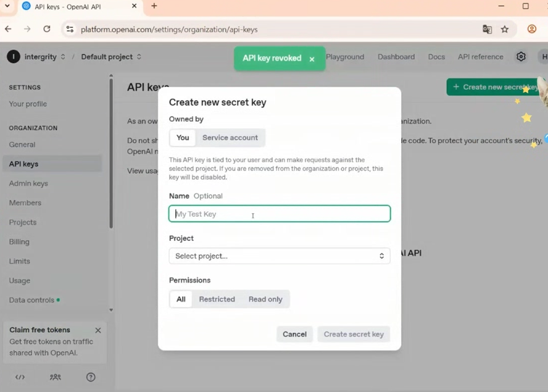The width and height of the screenshot is (548, 392).
Task: Minimize the browser window
Action: (x=501, y=6)
